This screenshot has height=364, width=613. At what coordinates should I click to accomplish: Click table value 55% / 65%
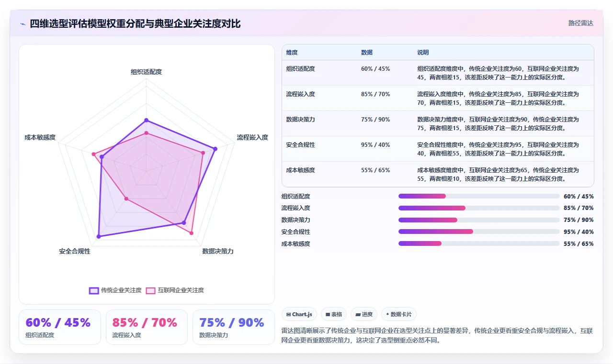click(375, 170)
